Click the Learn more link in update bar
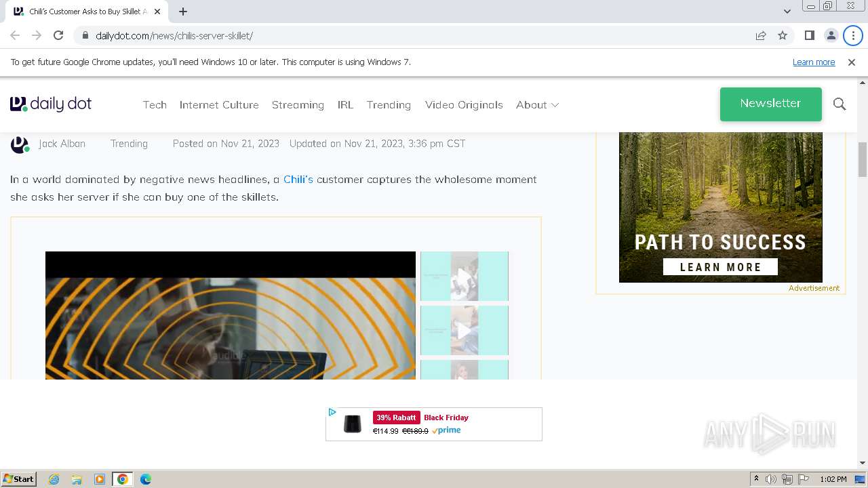This screenshot has height=488, width=868. click(814, 62)
